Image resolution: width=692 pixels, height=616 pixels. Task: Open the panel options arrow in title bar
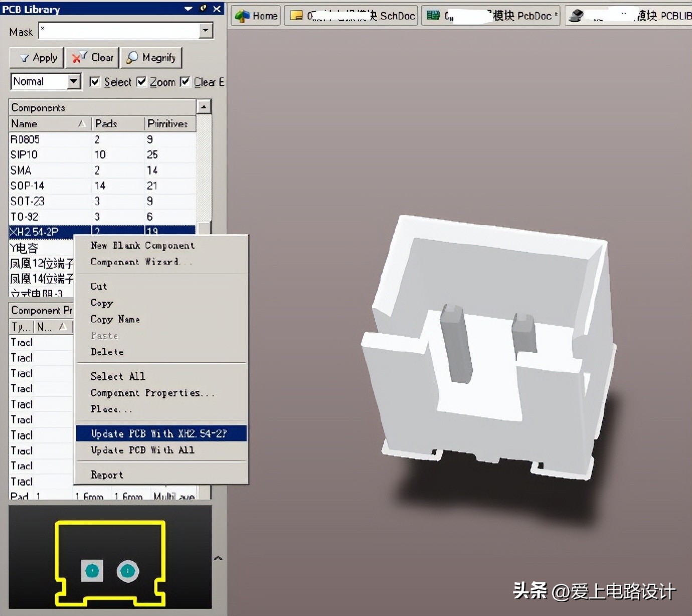coord(188,8)
